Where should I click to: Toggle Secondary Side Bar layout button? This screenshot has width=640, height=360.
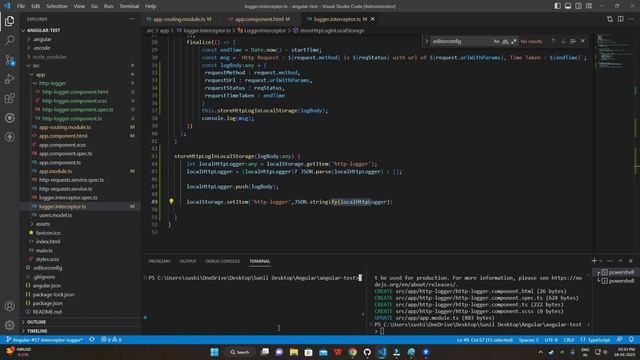click(x=578, y=6)
